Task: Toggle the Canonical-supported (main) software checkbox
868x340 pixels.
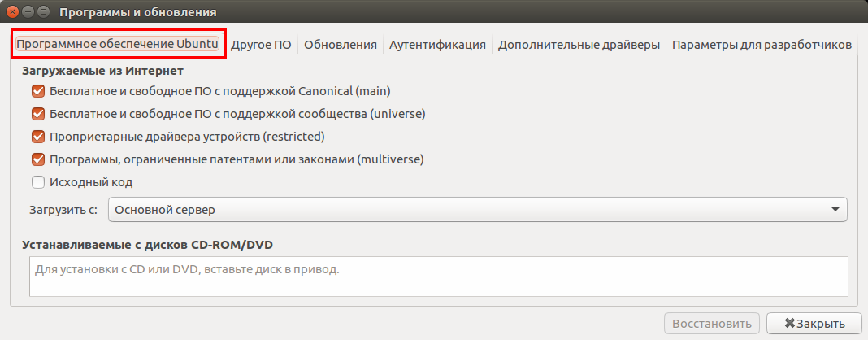Action: pos(38,91)
